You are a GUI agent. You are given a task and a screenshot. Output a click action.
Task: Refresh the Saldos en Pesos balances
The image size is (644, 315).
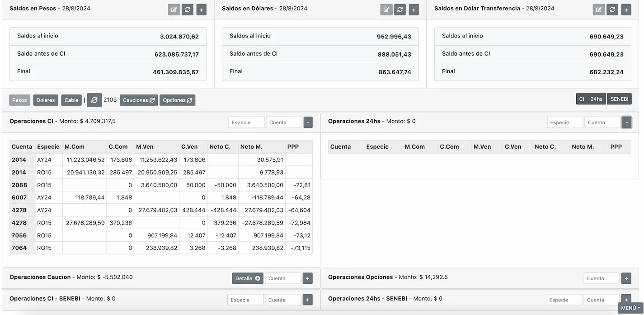point(188,9)
